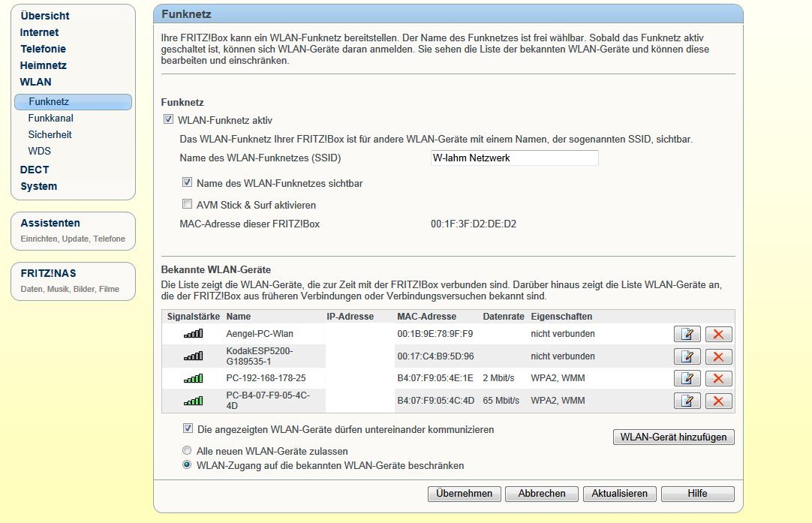The image size is (812, 523).
Task: Toggle Name des WLAN-Funknetzes sichtbar
Action: coord(187,182)
